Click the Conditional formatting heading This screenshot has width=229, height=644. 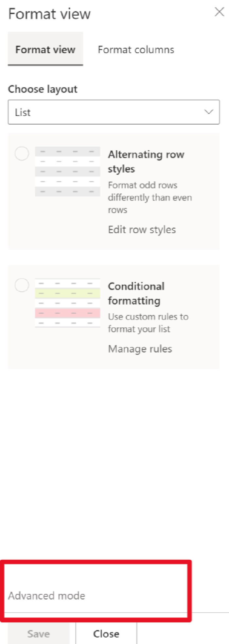click(136, 293)
